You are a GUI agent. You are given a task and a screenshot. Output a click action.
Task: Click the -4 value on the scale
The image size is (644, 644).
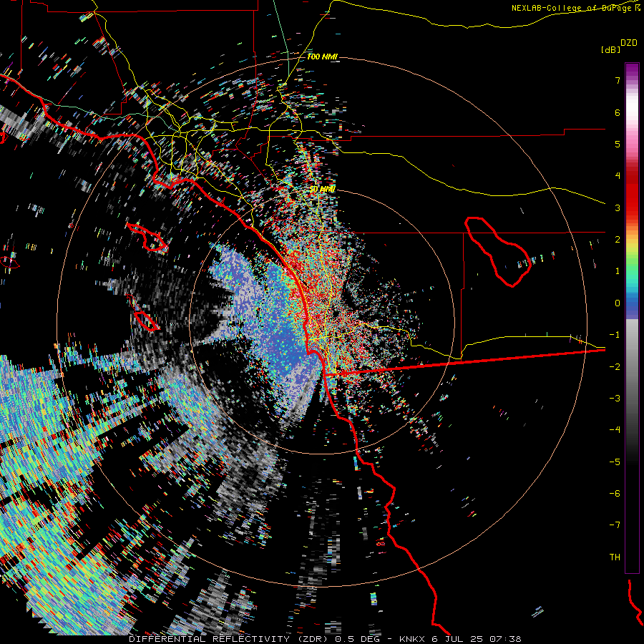click(615, 430)
